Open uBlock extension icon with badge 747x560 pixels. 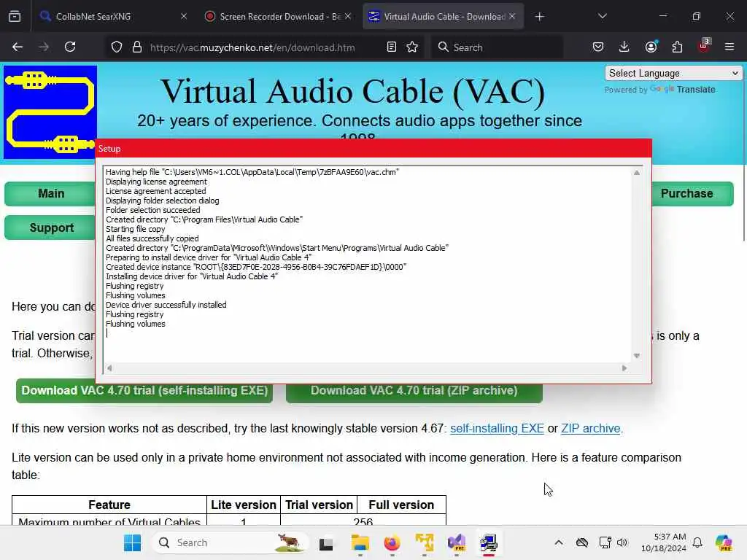coord(704,46)
